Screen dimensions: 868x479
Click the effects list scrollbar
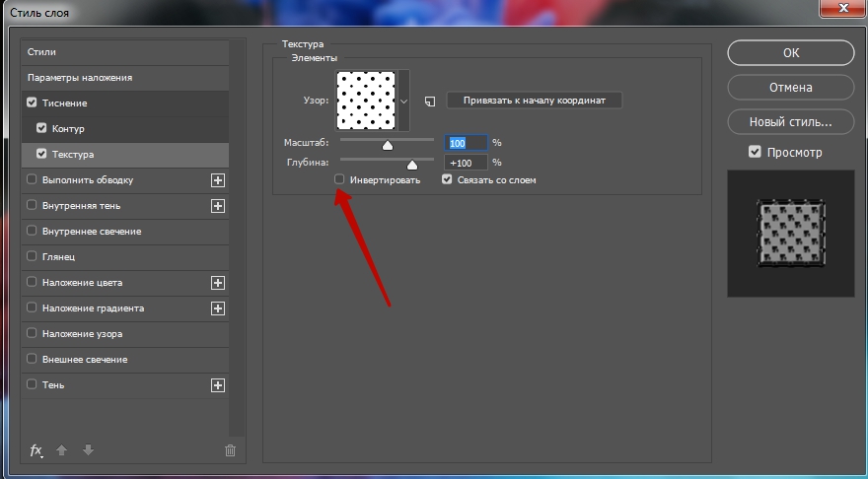click(237, 238)
